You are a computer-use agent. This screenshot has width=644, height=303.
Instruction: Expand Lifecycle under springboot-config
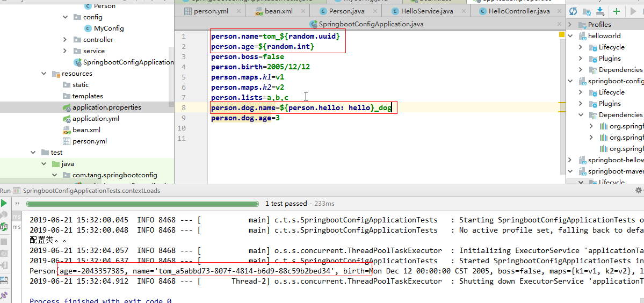click(x=580, y=92)
